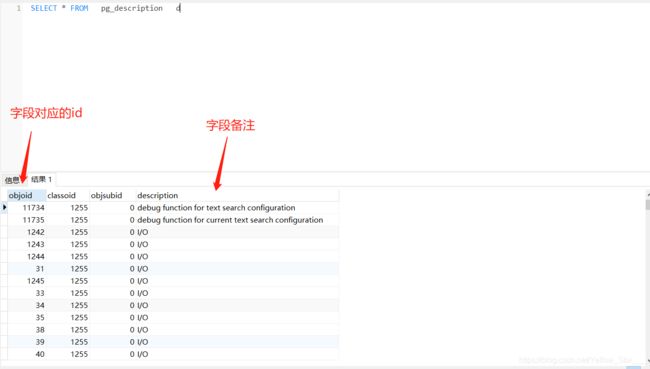The height and width of the screenshot is (369, 650).
Task: Click the objoid column header
Action: tap(26, 195)
